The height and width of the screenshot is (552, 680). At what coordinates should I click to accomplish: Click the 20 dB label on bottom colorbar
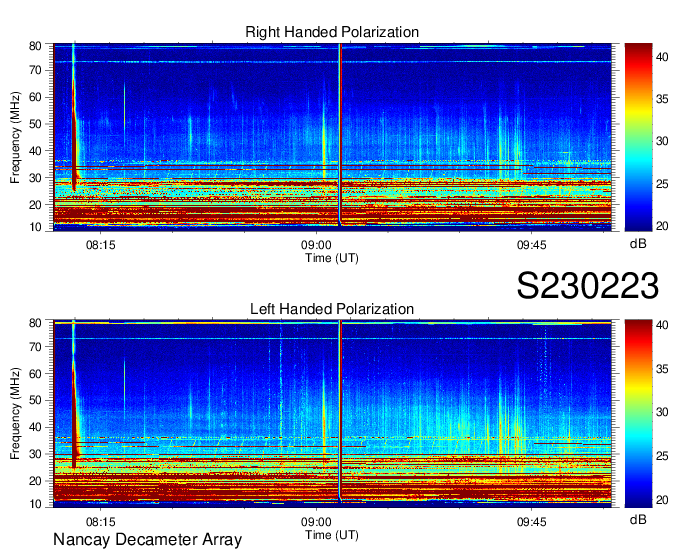(662, 500)
